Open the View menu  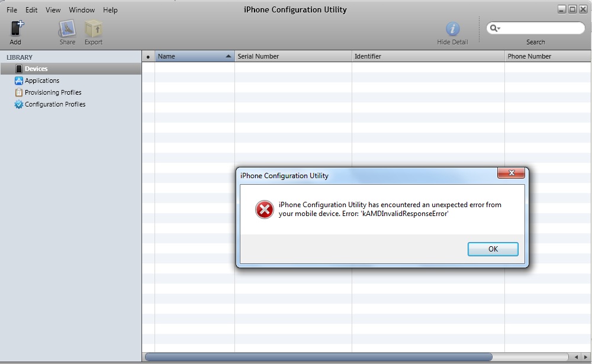(53, 10)
